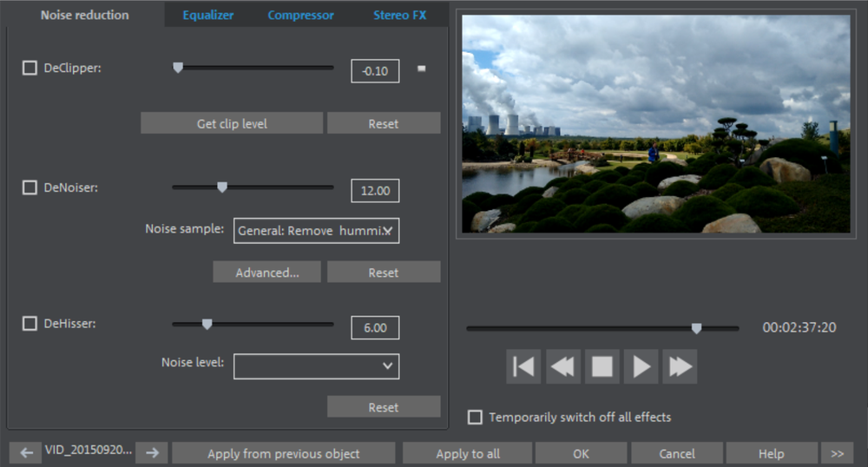This screenshot has height=467, width=868.
Task: Jump to start with the skip-back button
Action: pos(523,367)
